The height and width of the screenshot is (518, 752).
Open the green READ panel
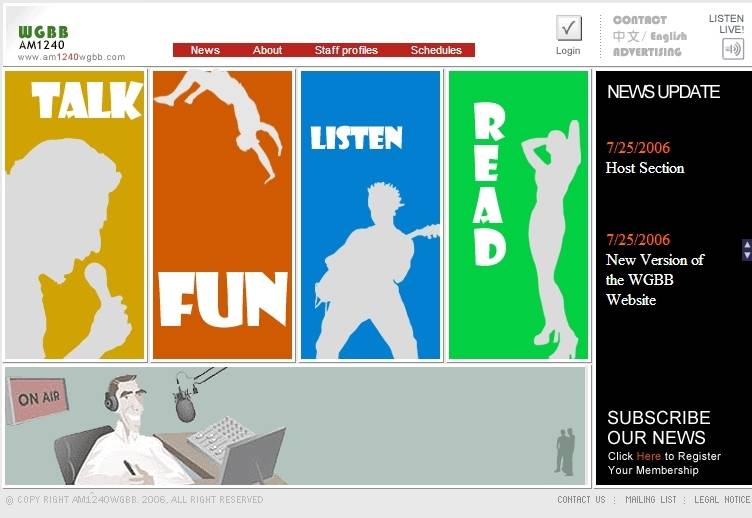pyautogui.click(x=518, y=215)
